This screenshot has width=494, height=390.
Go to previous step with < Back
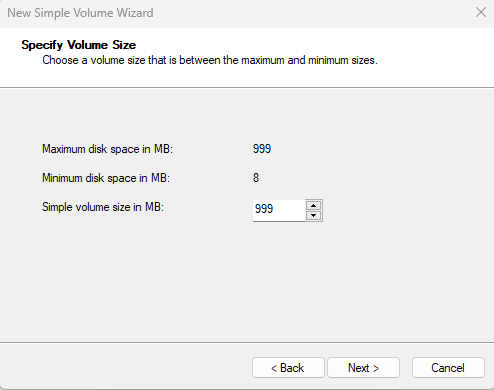288,368
